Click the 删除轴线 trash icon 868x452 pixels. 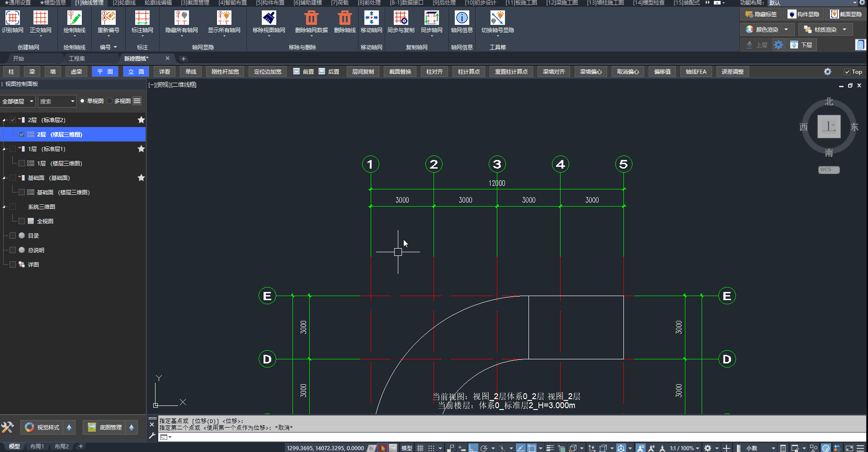(344, 18)
